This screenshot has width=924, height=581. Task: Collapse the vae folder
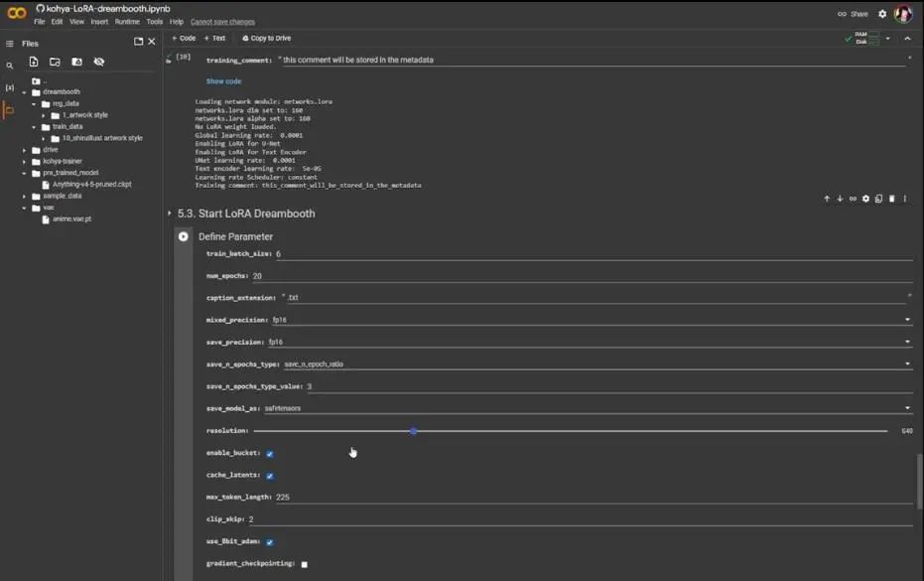pyautogui.click(x=24, y=208)
